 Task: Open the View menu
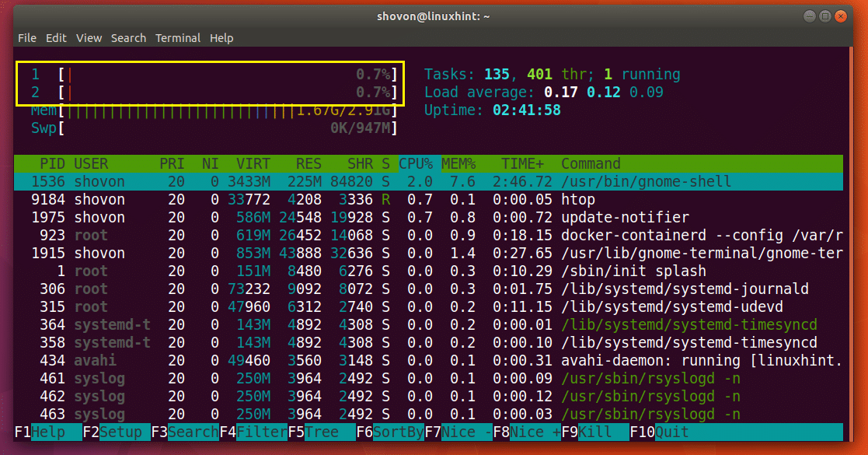[89, 37]
